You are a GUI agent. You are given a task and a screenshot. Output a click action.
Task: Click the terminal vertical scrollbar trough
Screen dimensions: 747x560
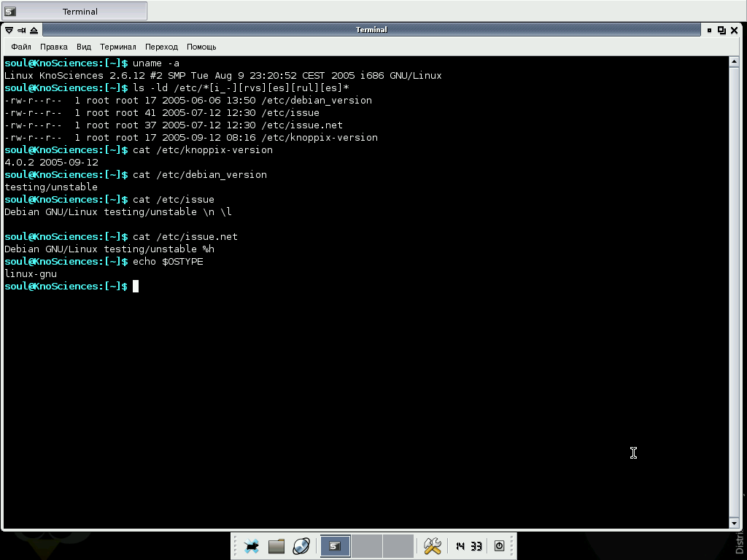(x=734, y=292)
